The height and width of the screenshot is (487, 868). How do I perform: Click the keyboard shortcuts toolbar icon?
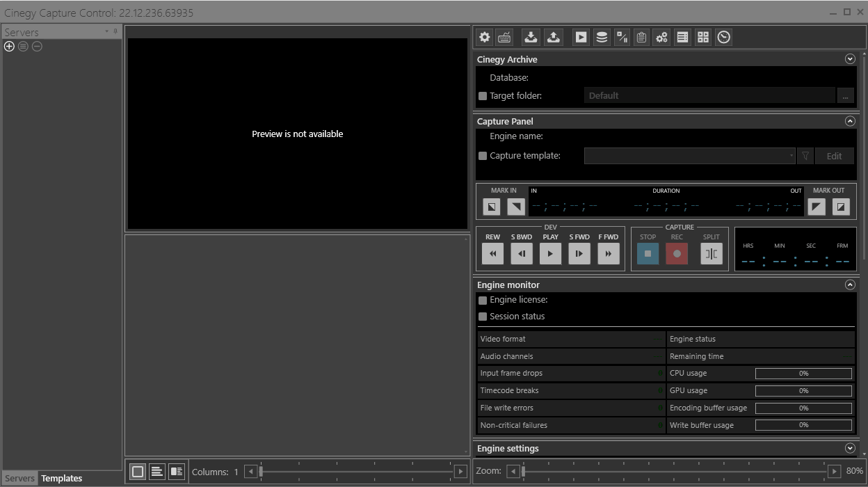[505, 38]
